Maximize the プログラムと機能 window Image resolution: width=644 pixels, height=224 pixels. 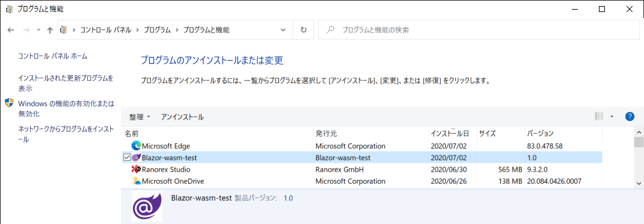[x=602, y=9]
